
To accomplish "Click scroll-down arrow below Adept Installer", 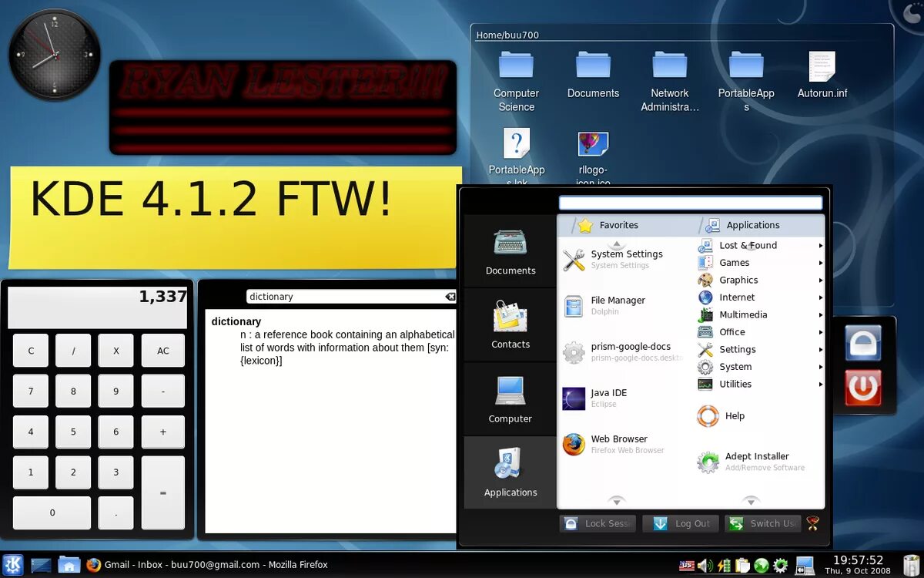I will [752, 501].
